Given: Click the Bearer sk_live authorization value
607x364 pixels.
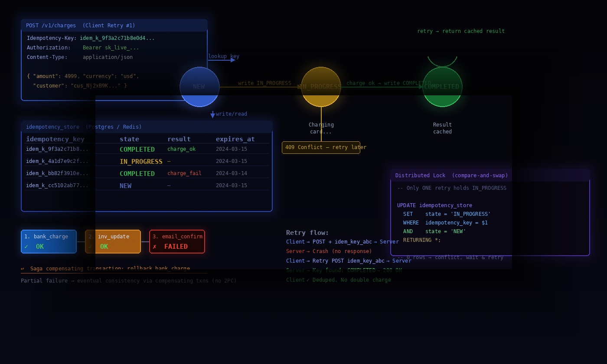Looking at the screenshot, I should (x=111, y=48).
